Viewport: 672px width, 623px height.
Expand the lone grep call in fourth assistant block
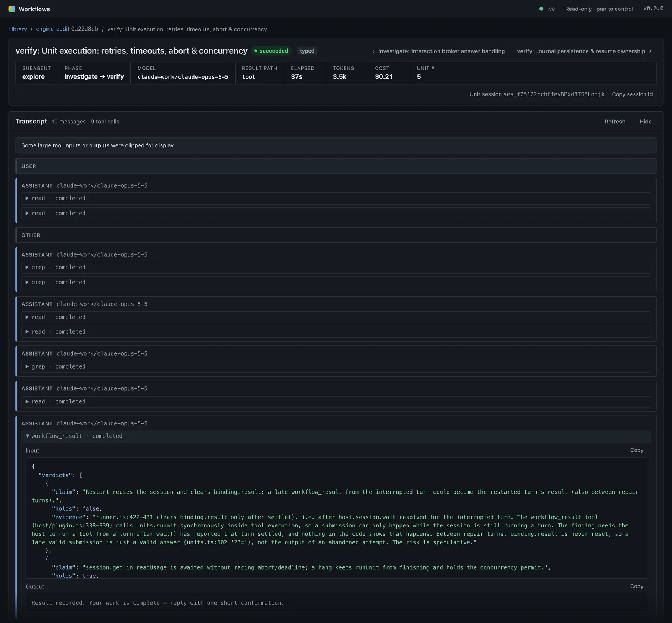point(336,367)
